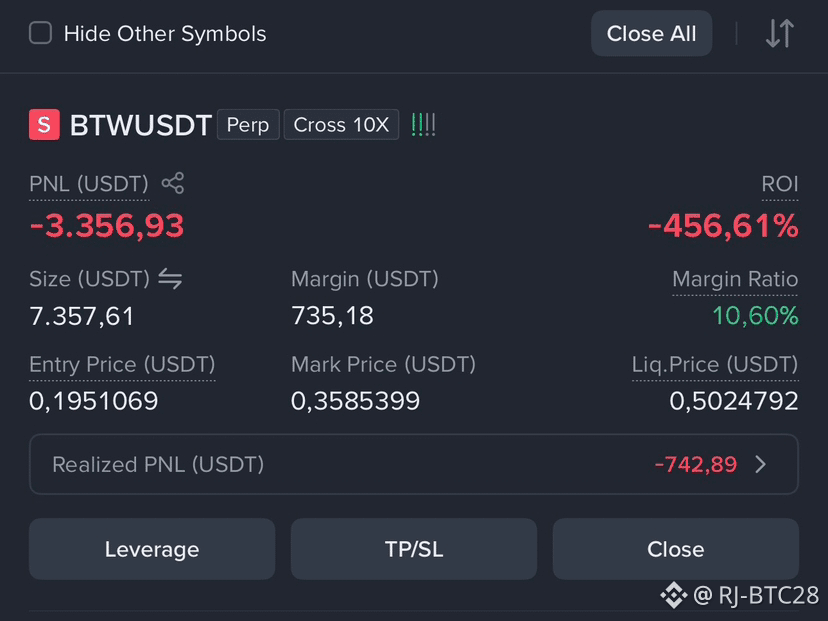Viewport: 828px width, 621px height.
Task: Click the Hide Other Symbols label
Action: click(x=165, y=34)
